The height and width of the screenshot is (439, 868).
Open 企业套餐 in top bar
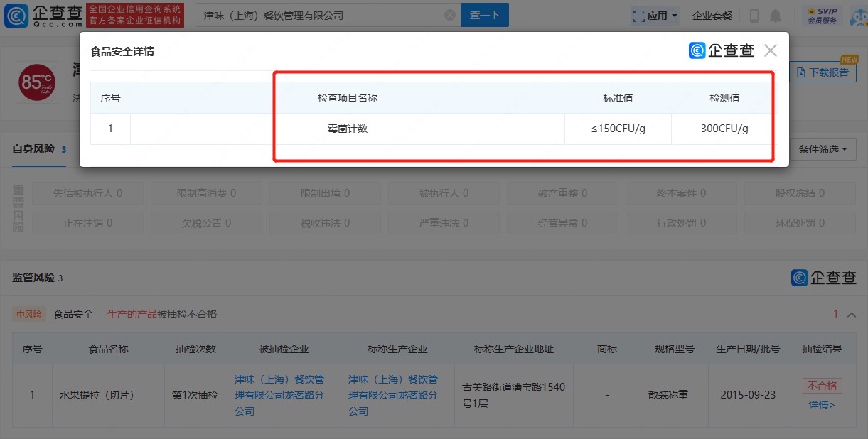[x=712, y=16]
